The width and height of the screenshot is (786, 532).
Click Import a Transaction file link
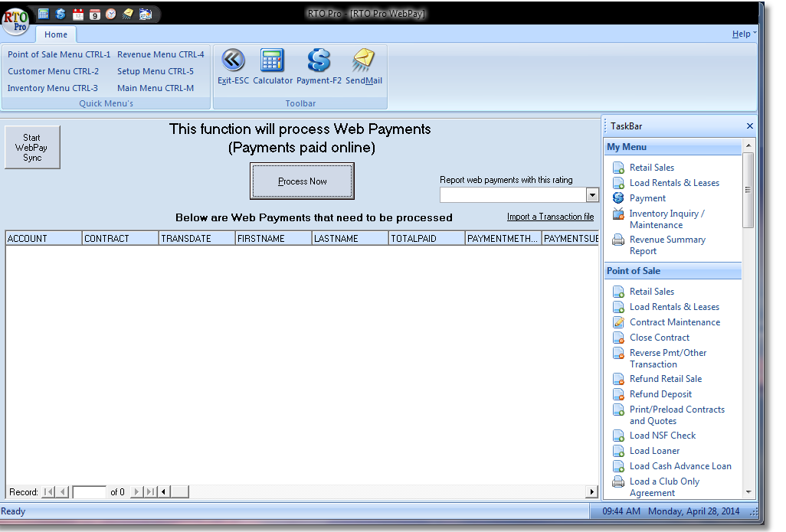click(550, 217)
